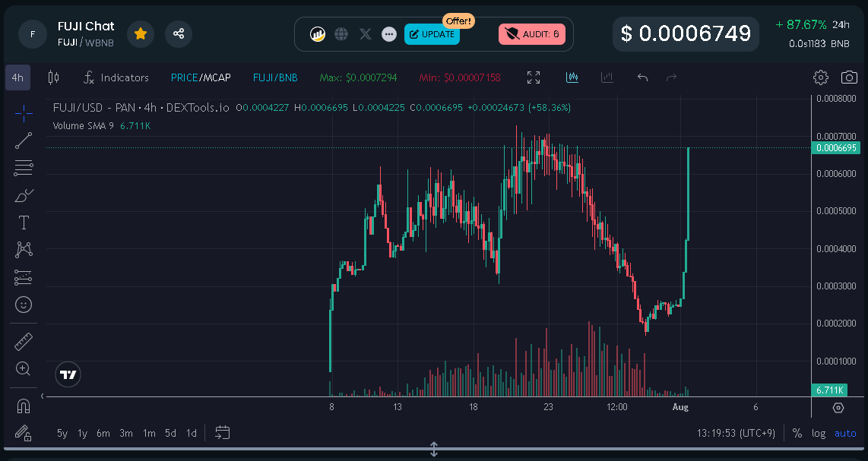
Task: Click the zoom in magnifier tool
Action: click(x=24, y=368)
